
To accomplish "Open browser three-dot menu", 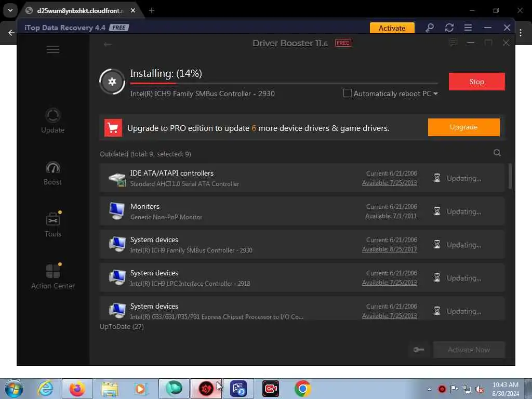I will coord(521,33).
